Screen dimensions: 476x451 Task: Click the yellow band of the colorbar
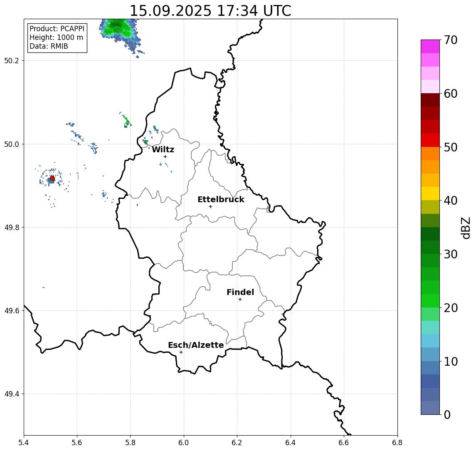pos(430,193)
